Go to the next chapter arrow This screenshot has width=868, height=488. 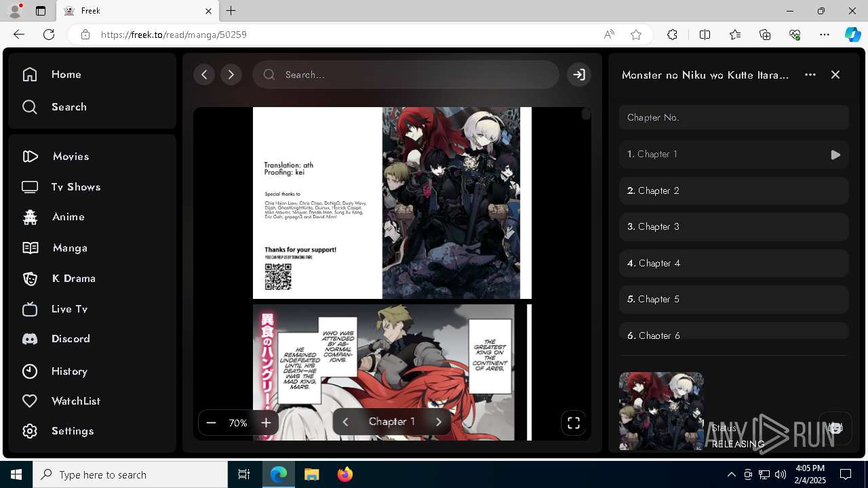pos(439,422)
